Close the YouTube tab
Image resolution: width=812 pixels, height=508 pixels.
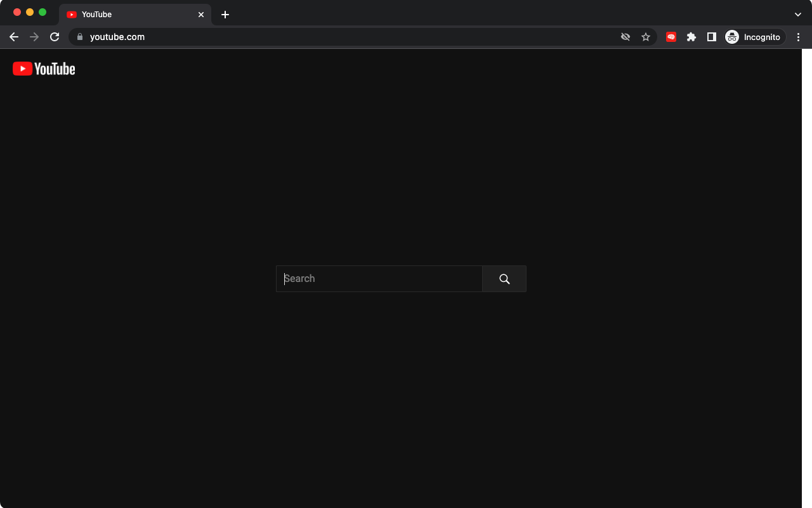click(x=201, y=14)
